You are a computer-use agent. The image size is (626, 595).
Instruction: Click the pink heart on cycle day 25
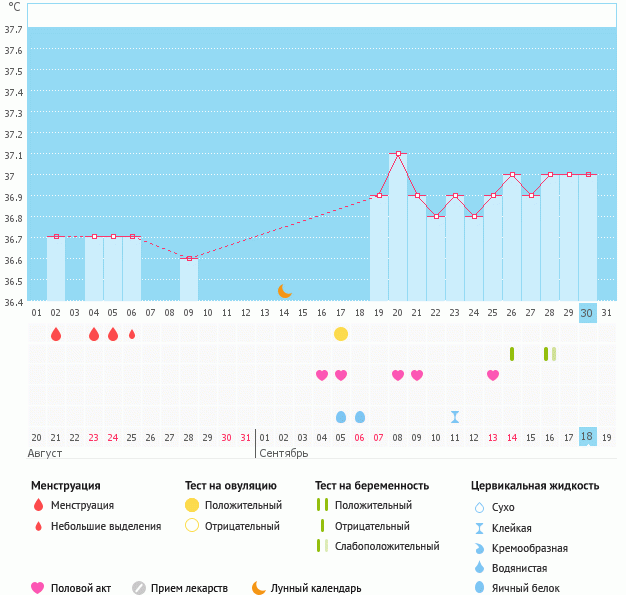pyautogui.click(x=493, y=375)
